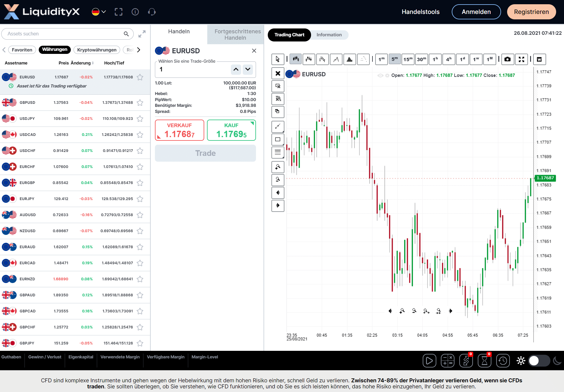This screenshot has height=392, width=564.
Task: Decrease trade size with down arrow
Action: 248,69
